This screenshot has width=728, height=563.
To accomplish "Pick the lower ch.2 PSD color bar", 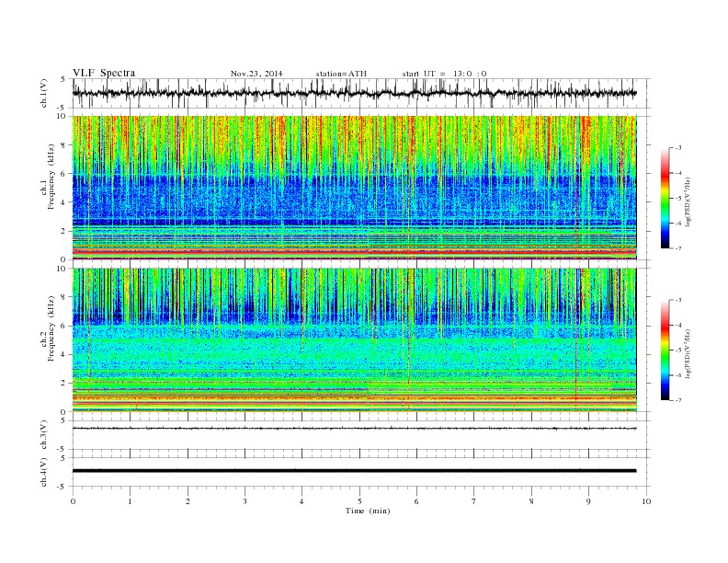I will [x=665, y=350].
